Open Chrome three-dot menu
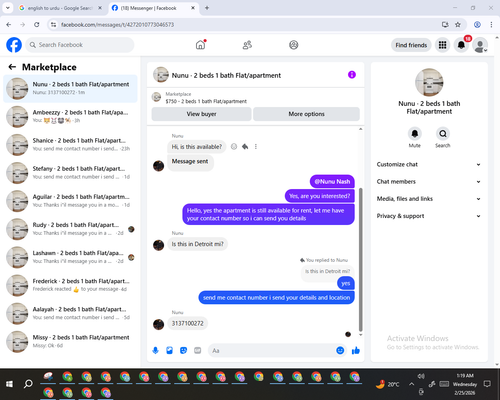 (491, 24)
